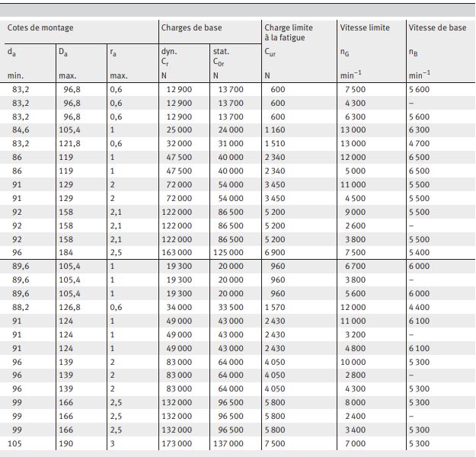Select the 'dyn.' sub-header label
This screenshot has width=476, height=457.
169,51
